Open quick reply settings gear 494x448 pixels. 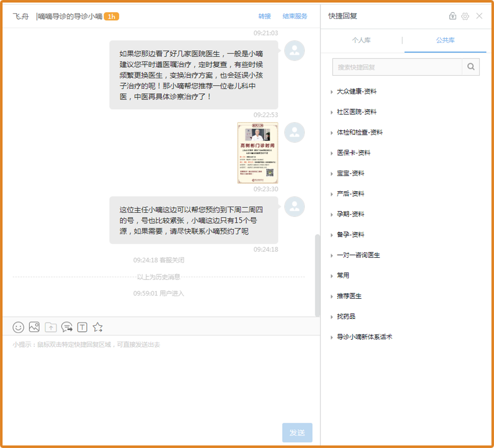[x=465, y=16]
